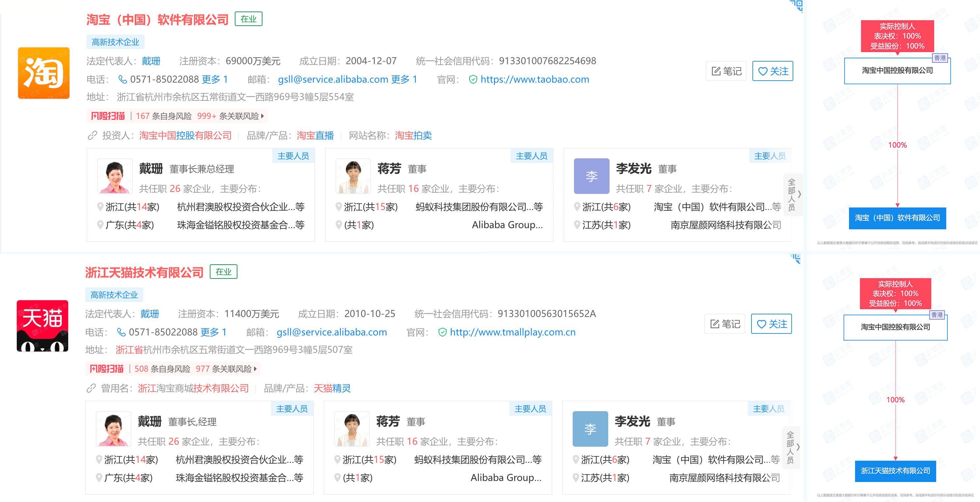Open https://www.taobao.com official website link
Viewport: 980px width, 502px height.
point(534,79)
